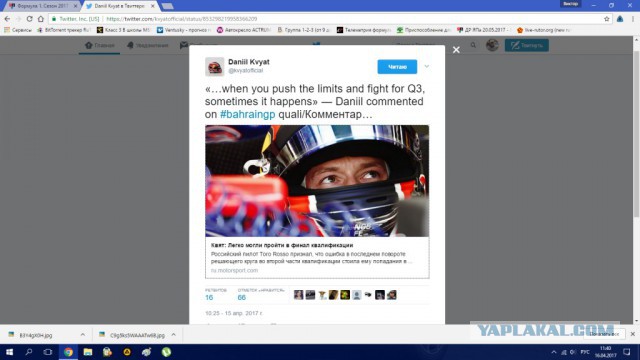Open Task View on the taskbar

coord(48,352)
